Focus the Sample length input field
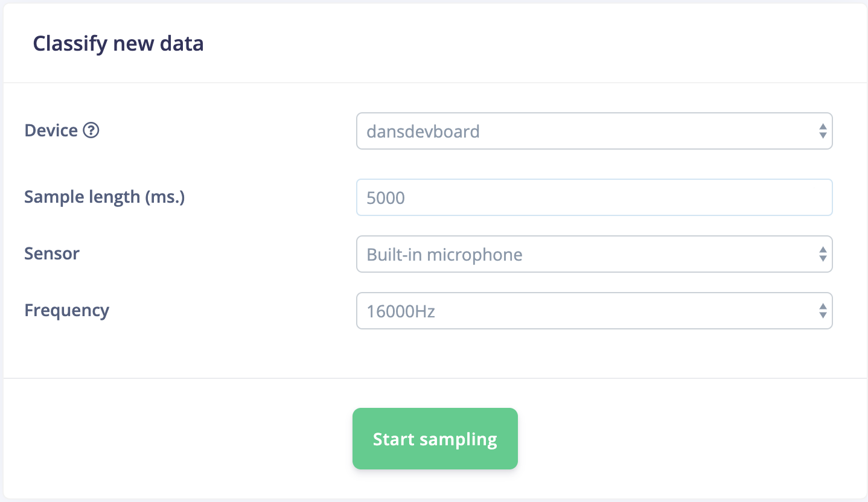This screenshot has width=868, height=502. click(x=594, y=197)
